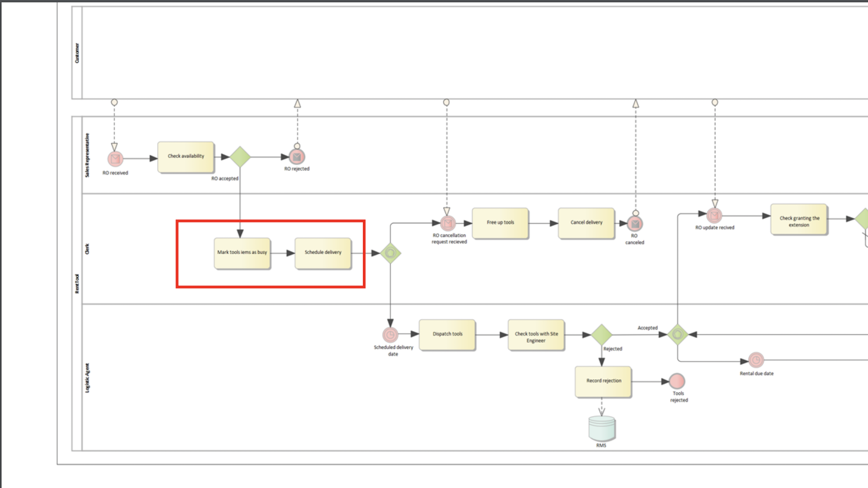Select the Rental due date timer icon

pos(756,361)
